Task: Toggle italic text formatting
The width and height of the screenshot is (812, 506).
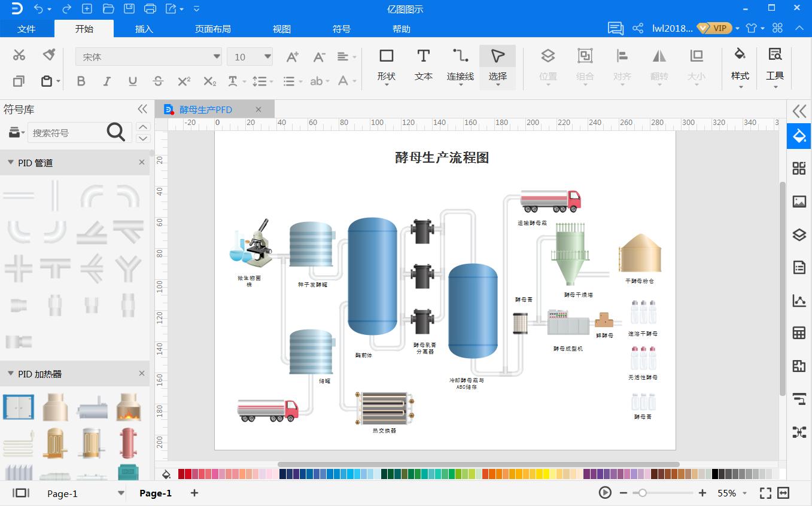Action: [x=107, y=81]
